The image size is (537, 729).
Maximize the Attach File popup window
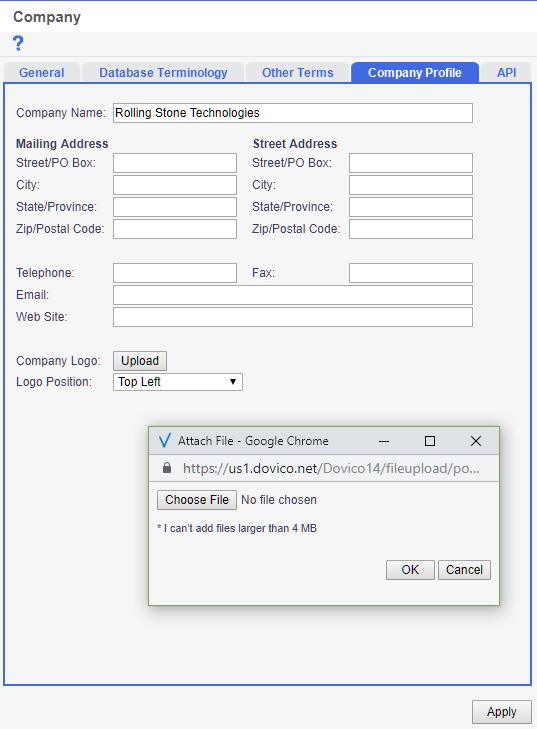(430, 441)
